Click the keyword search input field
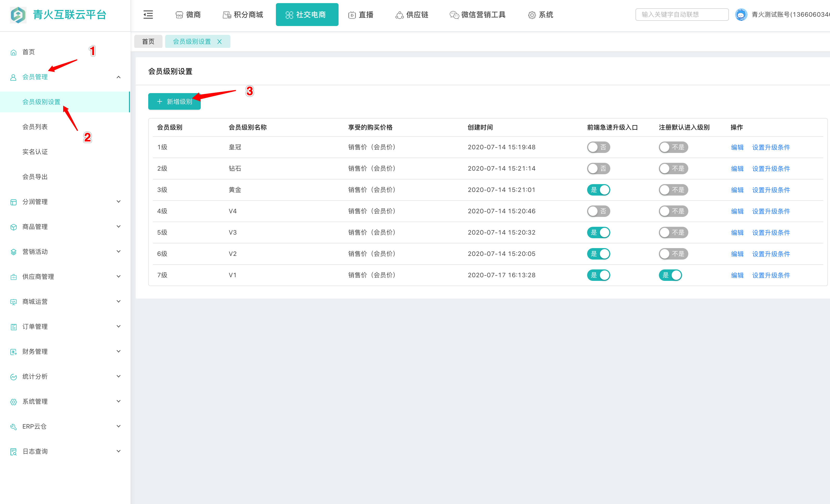830x504 pixels. click(x=682, y=15)
